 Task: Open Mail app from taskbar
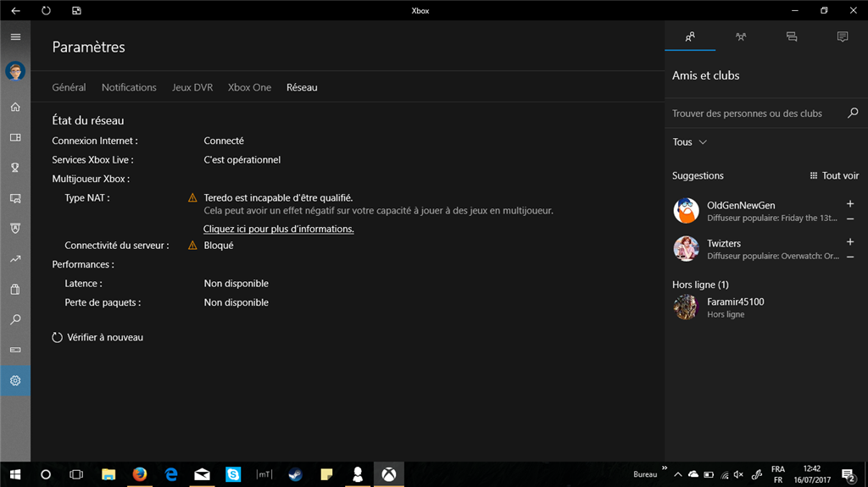[x=202, y=474]
